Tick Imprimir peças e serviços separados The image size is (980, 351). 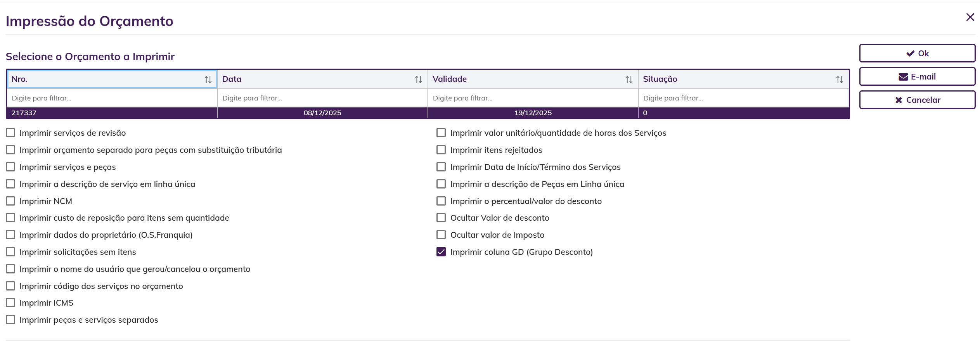tap(10, 320)
